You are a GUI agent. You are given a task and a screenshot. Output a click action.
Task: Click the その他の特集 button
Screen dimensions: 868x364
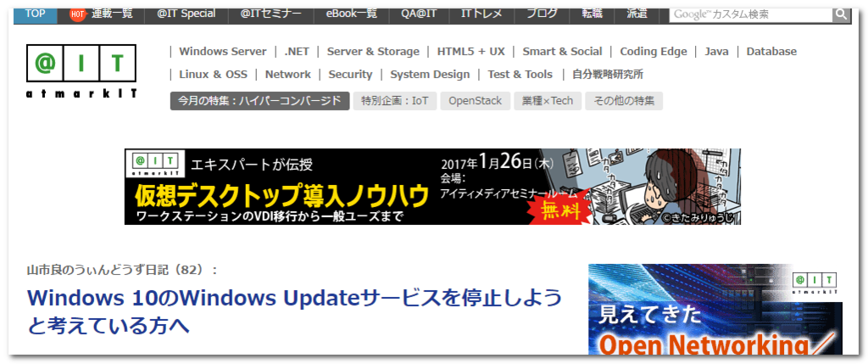624,101
